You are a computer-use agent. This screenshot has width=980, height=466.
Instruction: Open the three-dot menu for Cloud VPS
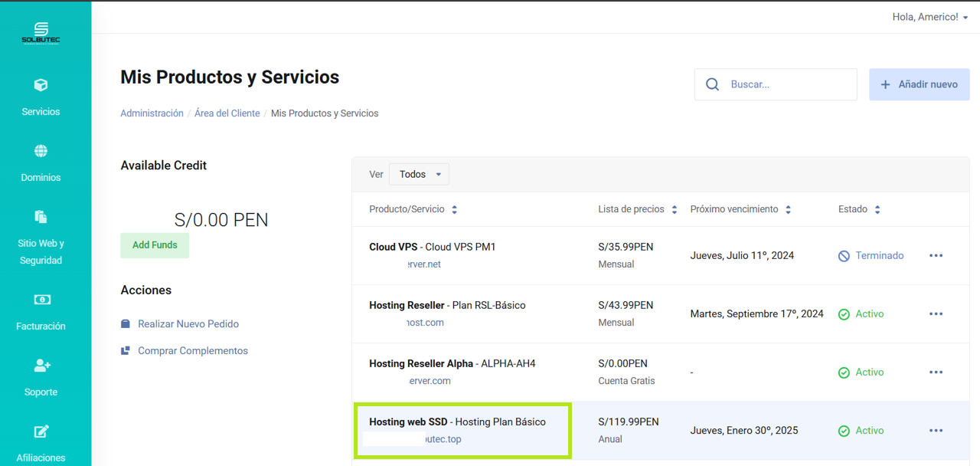(x=936, y=255)
